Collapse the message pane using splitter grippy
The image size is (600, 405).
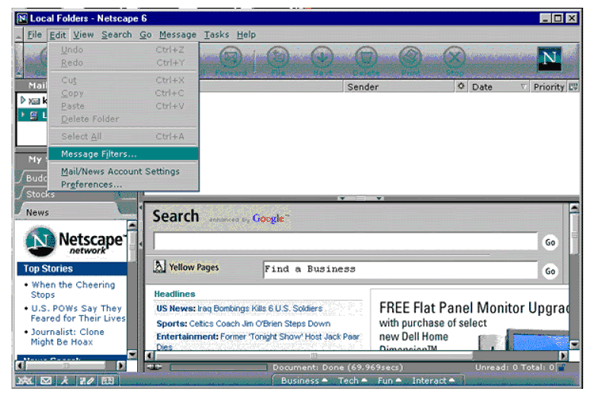coord(361,198)
